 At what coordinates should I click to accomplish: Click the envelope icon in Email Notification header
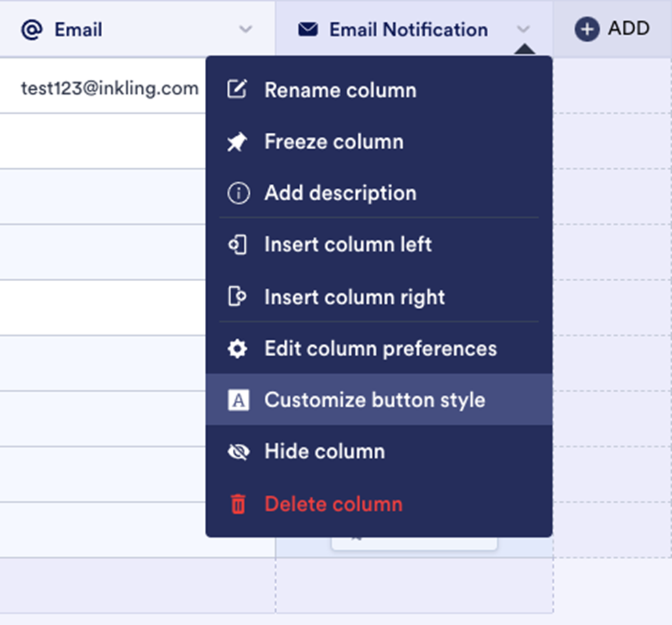tap(308, 29)
